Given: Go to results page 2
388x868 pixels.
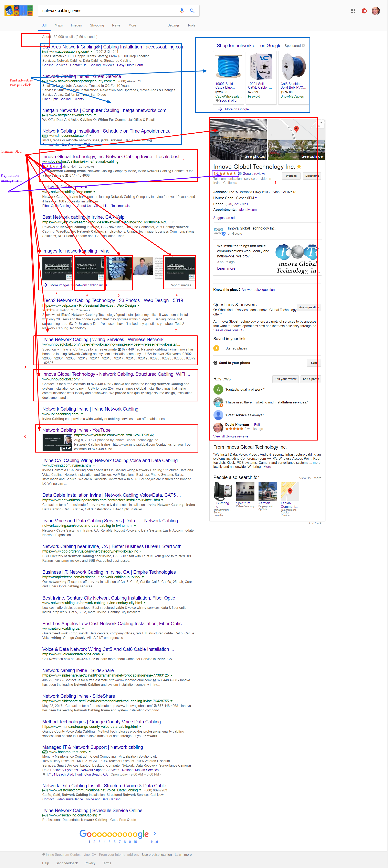Looking at the screenshot, I should coord(94,841).
